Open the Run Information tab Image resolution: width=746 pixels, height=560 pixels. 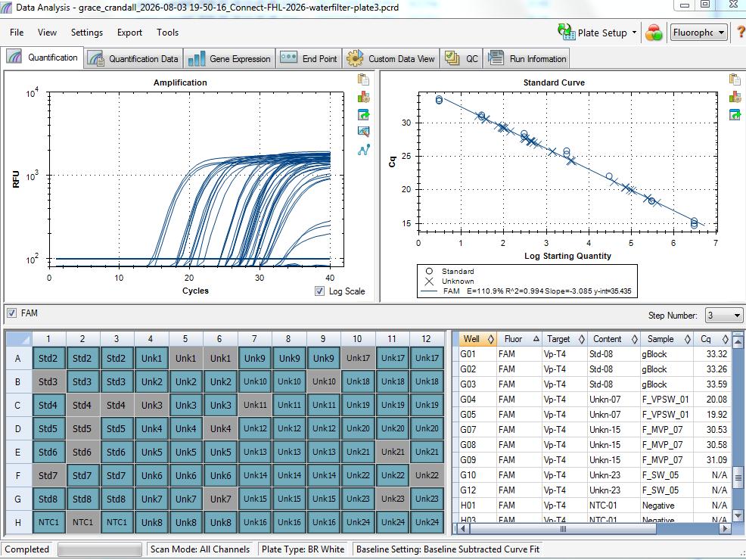[527, 58]
